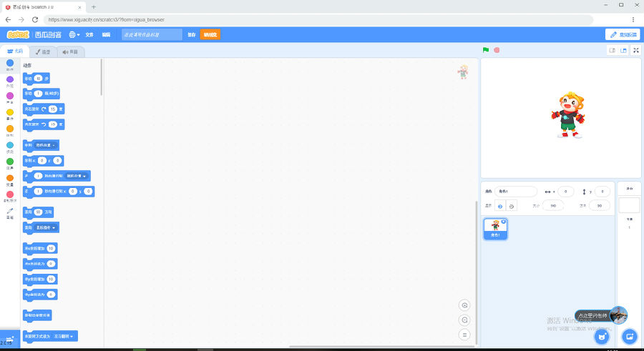Reload the page in the browser
This screenshot has width=644, height=351.
[35, 19]
